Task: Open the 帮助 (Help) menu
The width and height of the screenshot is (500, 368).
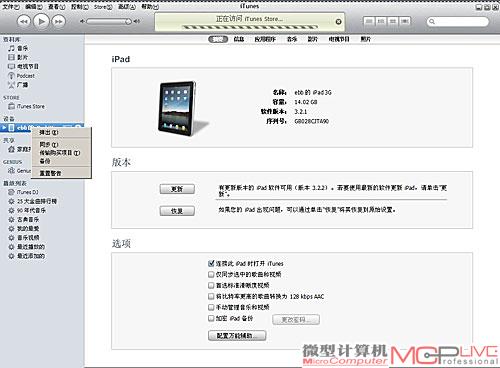Action: [x=150, y=7]
